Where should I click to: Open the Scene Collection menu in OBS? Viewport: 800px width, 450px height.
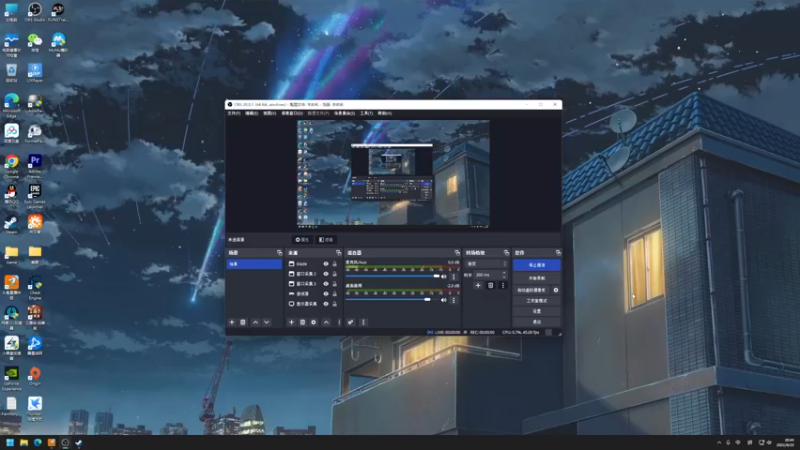[x=344, y=113]
